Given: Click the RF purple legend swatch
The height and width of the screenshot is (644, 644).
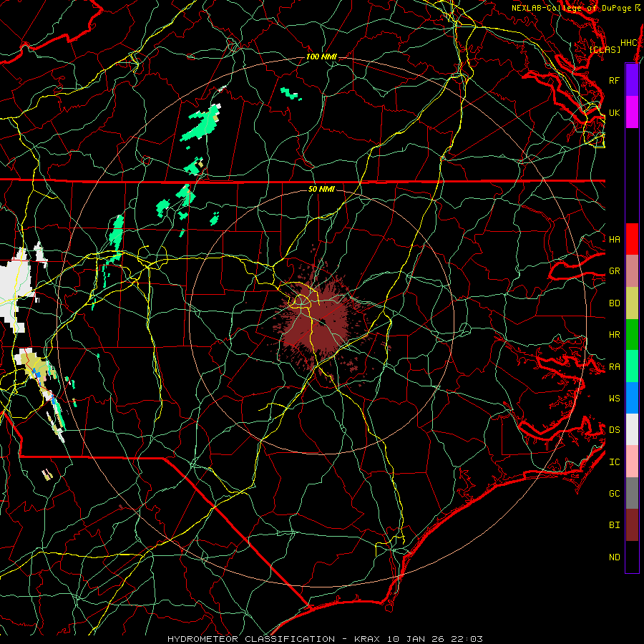Looking at the screenshot, I should (x=632, y=80).
